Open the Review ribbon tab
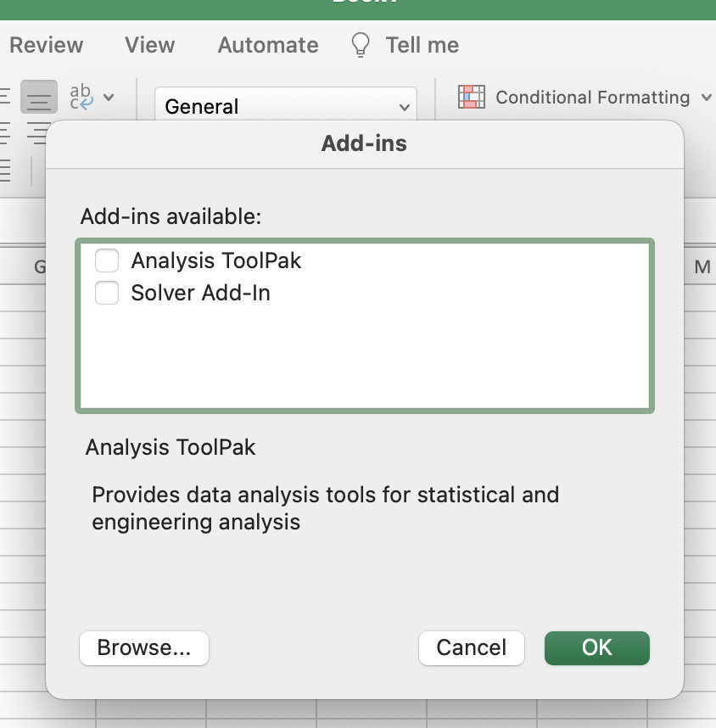The height and width of the screenshot is (728, 716). tap(47, 45)
